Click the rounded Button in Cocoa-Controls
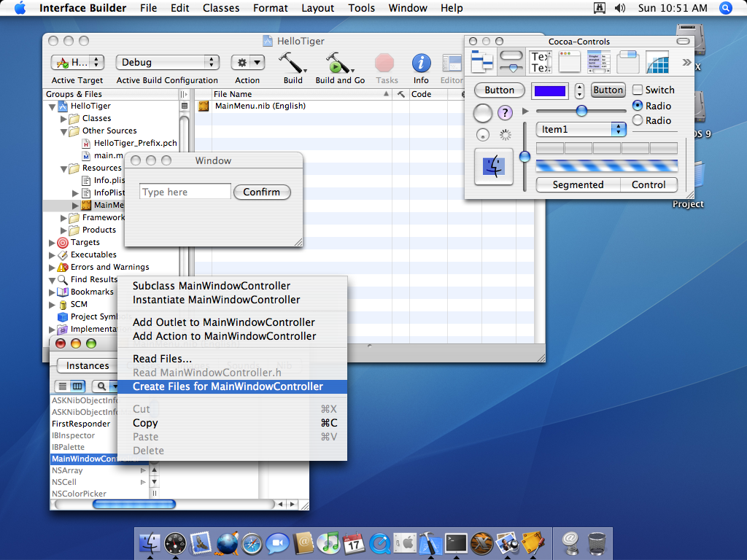Screen dimensions: 747x560 (x=499, y=90)
